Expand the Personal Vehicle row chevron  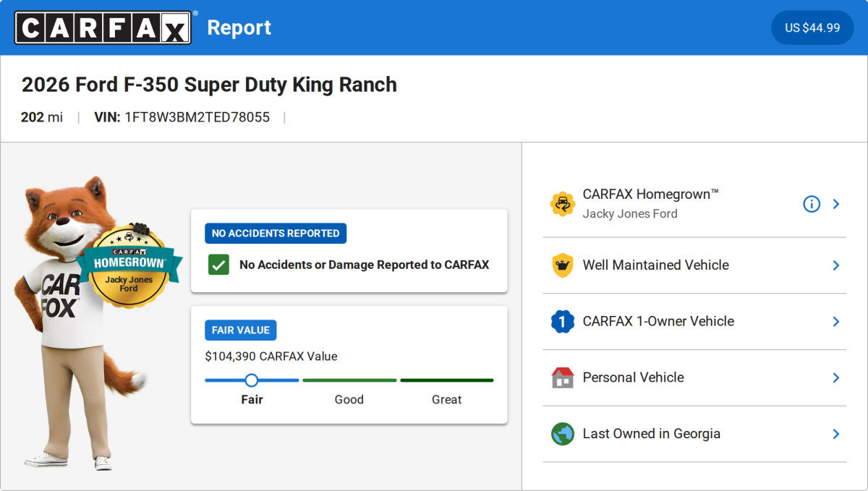836,377
